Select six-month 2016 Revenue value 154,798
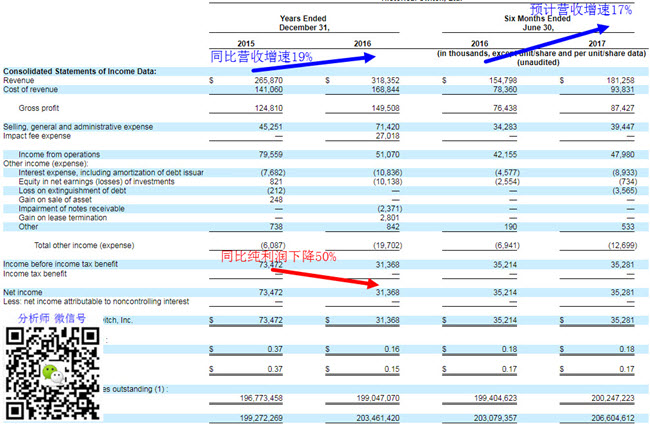 click(503, 80)
